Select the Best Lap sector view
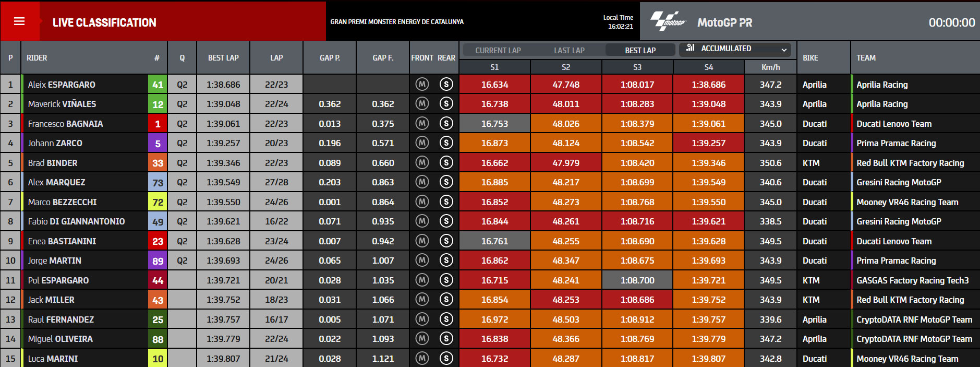The width and height of the screenshot is (980, 367). [x=640, y=50]
